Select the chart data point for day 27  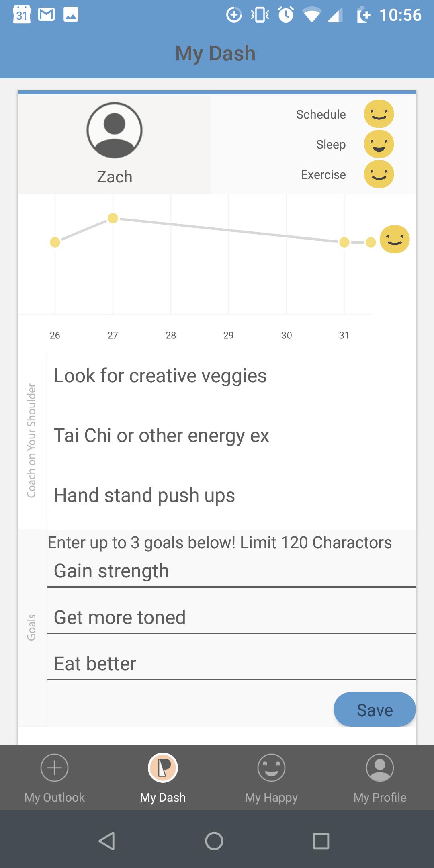point(113,218)
